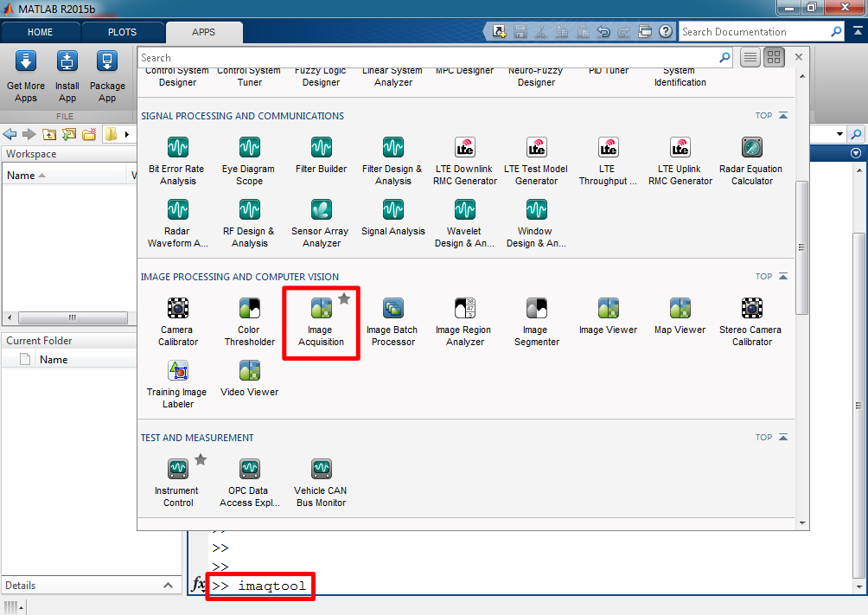This screenshot has width=868, height=615.
Task: Sort Workspace by Name column
Action: pyautogui.click(x=64, y=175)
